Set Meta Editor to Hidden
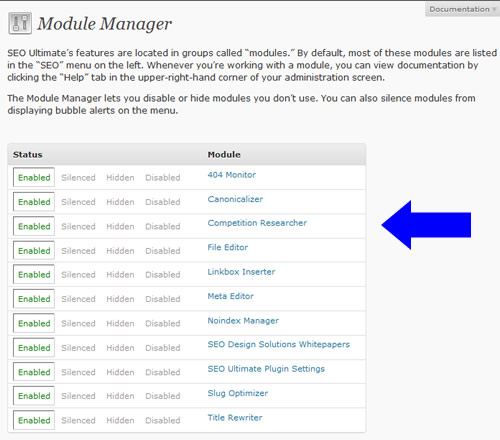 click(120, 299)
